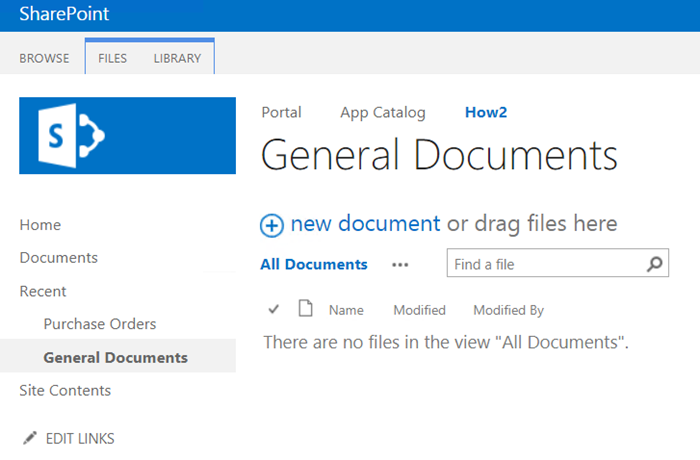Click the pencil icon beside Edit Links
Viewport: 700px width, 460px height.
28,438
